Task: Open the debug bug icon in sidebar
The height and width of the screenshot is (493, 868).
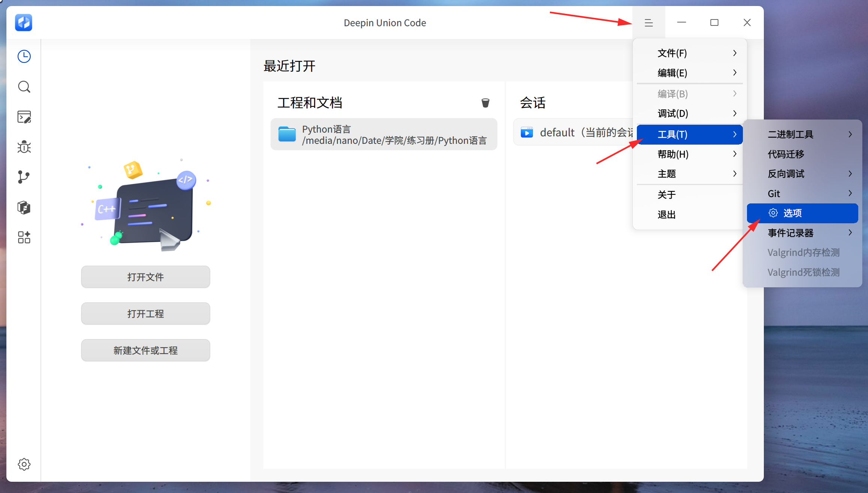Action: tap(24, 147)
